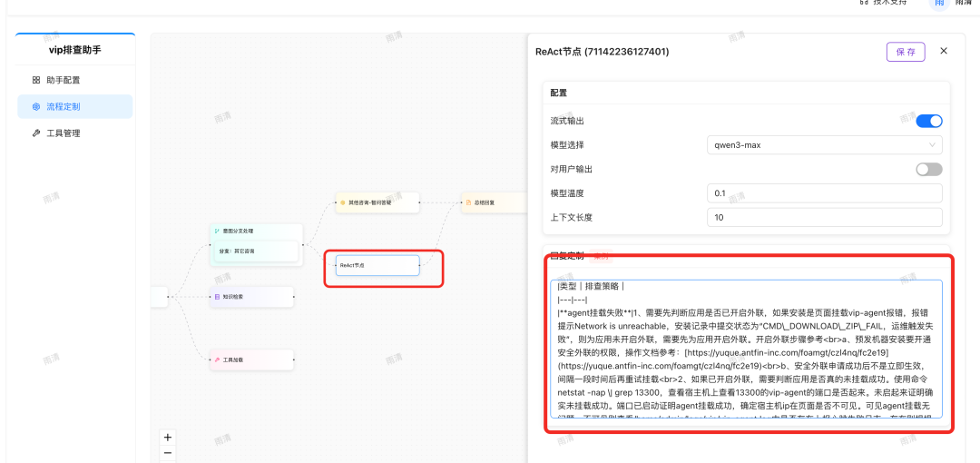Screen dimensions: 980x463
Task: Click the dropdown arrow beside qwen3-max
Action: point(932,145)
